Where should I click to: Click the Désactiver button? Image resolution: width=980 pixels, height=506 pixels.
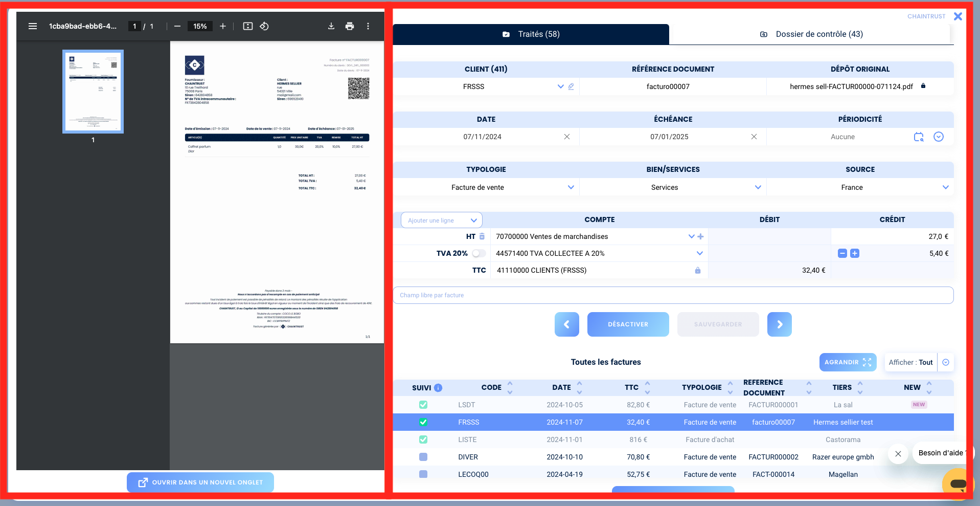(628, 324)
